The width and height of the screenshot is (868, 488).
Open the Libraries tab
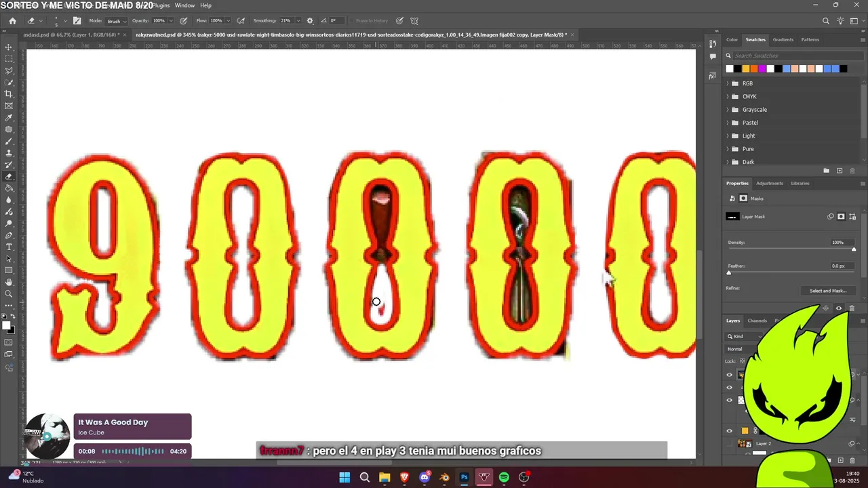[x=800, y=183]
